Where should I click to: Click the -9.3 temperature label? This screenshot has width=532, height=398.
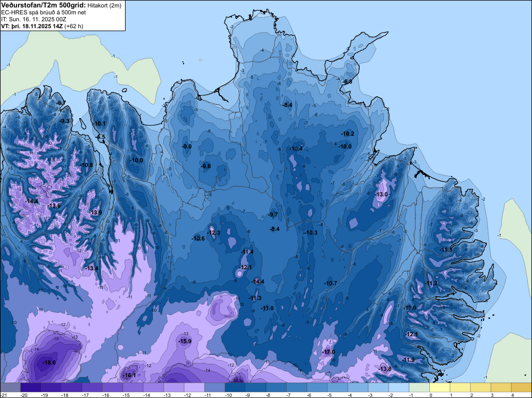coord(64,120)
